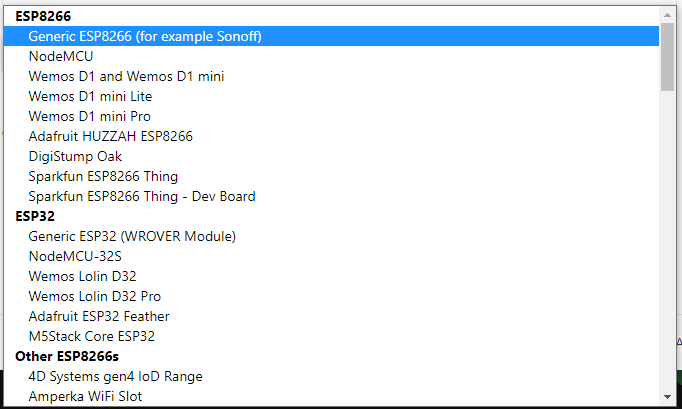Pick Wemos D1 mini Lite
This screenshot has height=409, width=682.
331,96
